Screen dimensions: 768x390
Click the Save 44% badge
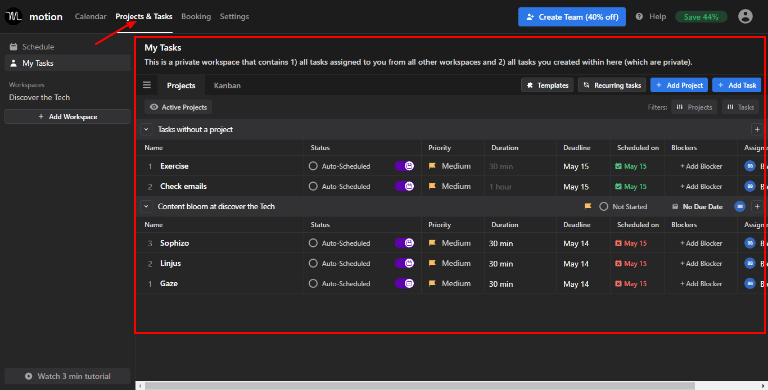(x=701, y=17)
